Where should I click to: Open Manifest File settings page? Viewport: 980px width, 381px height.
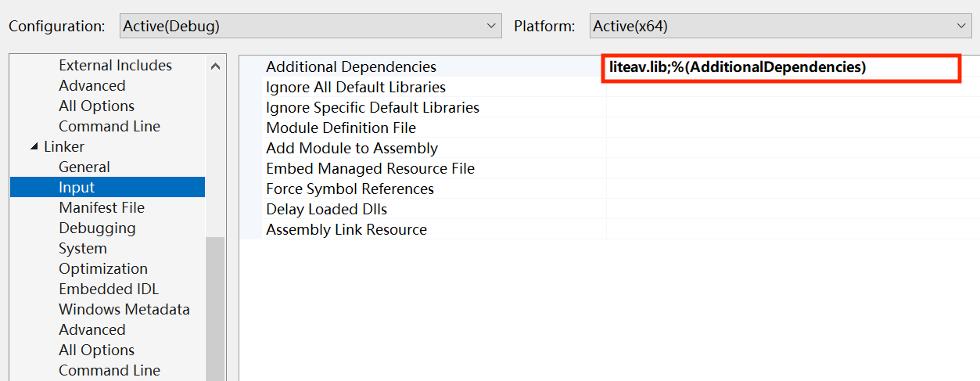point(101,207)
